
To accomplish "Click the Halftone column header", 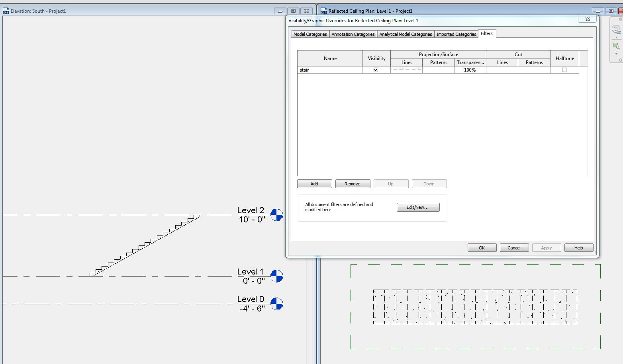I will point(564,58).
